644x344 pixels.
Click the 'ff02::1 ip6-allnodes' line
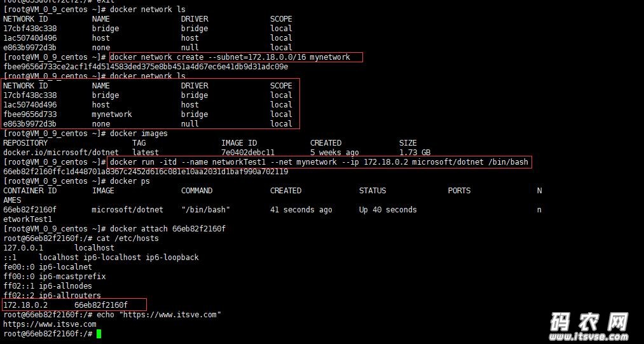48,286
